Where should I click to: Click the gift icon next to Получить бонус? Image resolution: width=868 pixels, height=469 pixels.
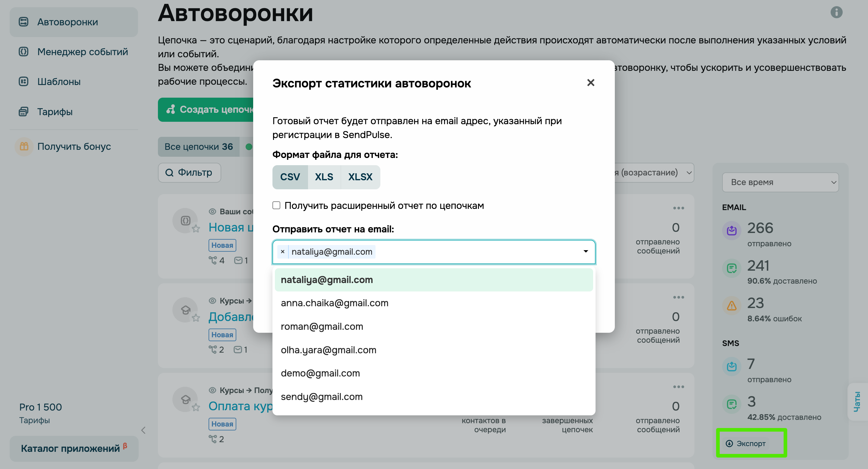[x=23, y=146]
